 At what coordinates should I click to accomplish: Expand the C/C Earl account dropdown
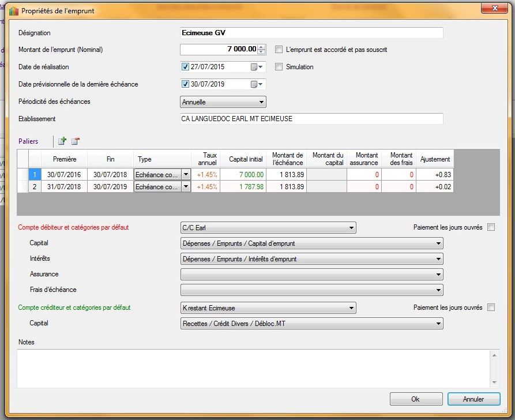coord(351,228)
